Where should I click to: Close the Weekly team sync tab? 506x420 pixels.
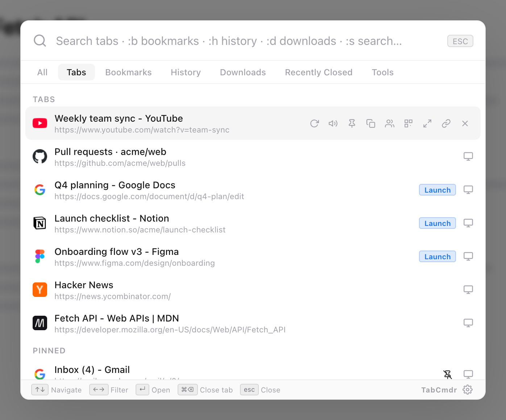[465, 123]
